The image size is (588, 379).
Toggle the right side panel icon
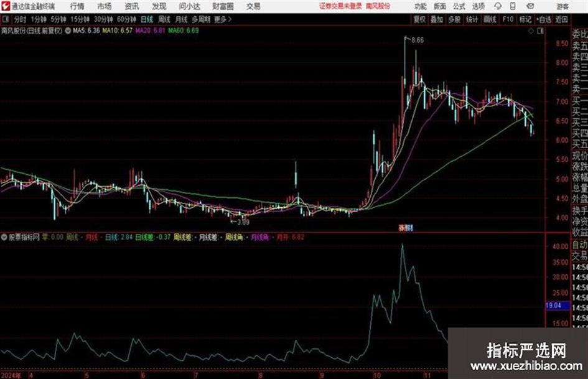(x=540, y=31)
